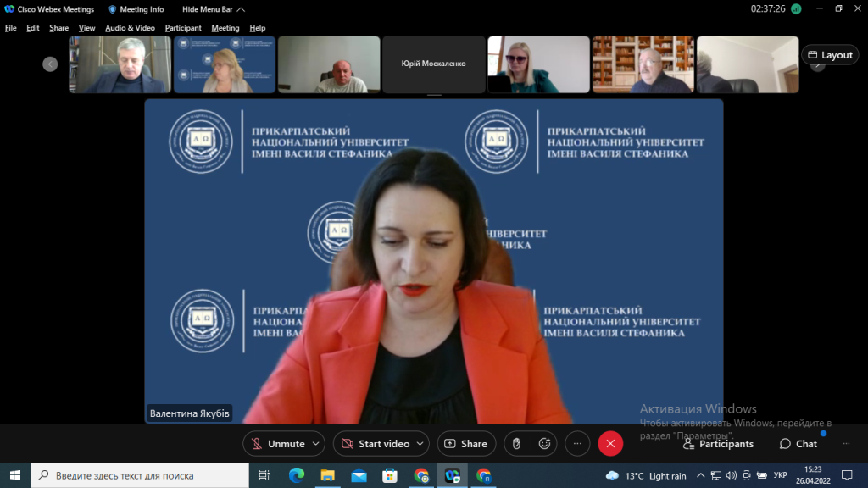The height and width of the screenshot is (488, 868).
Task: Open the Chat panel
Action: click(798, 444)
